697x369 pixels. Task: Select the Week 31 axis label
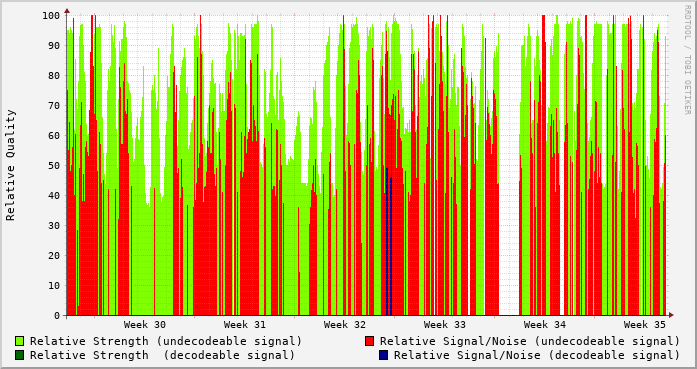(244, 325)
